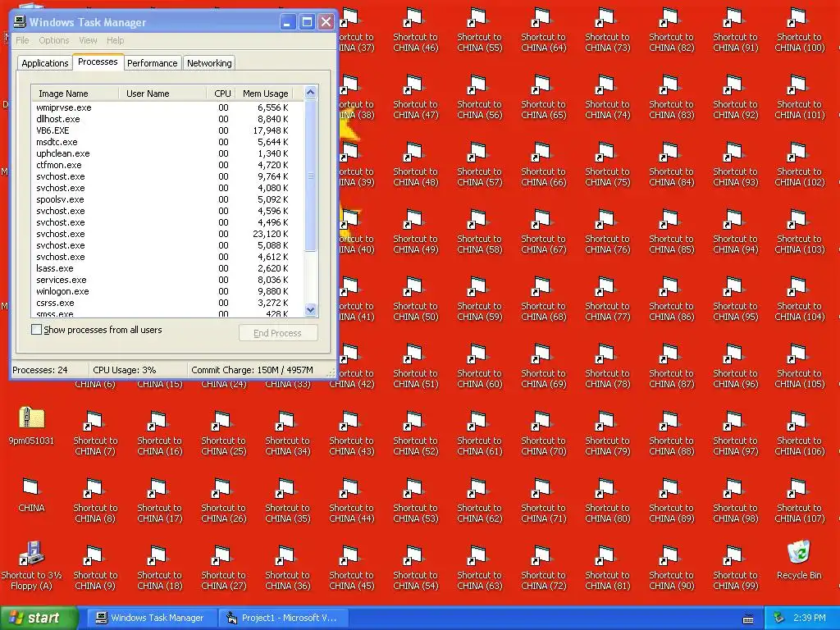Screen dimensions: 840x630
Task: Select the VB6.EXE process row
Action: click(x=167, y=130)
